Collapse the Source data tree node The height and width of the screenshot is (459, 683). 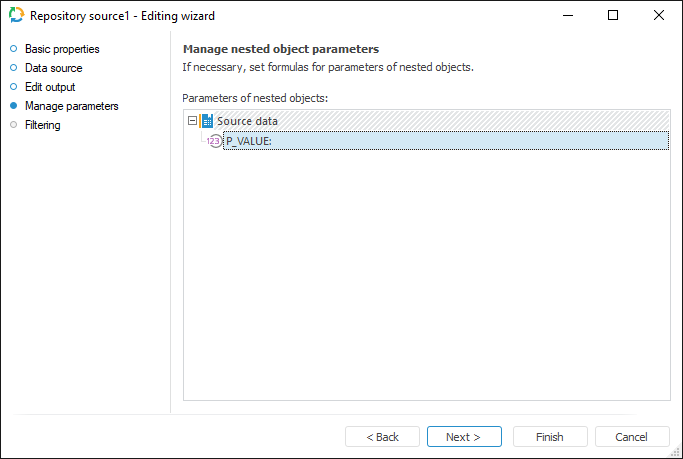(x=193, y=121)
